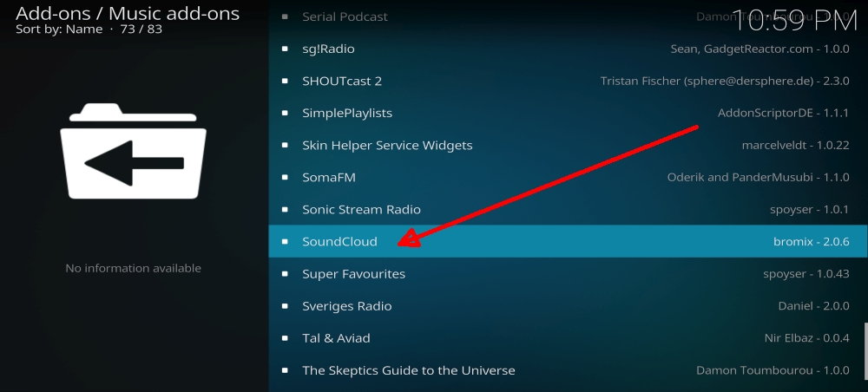Image resolution: width=868 pixels, height=392 pixels.
Task: Open The Skeptics Guide to the Universe
Action: pos(566,369)
